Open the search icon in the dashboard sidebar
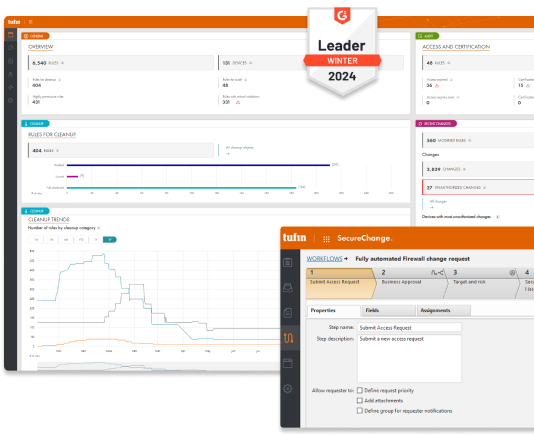Viewport: 534px width, 436px height. 11,48
